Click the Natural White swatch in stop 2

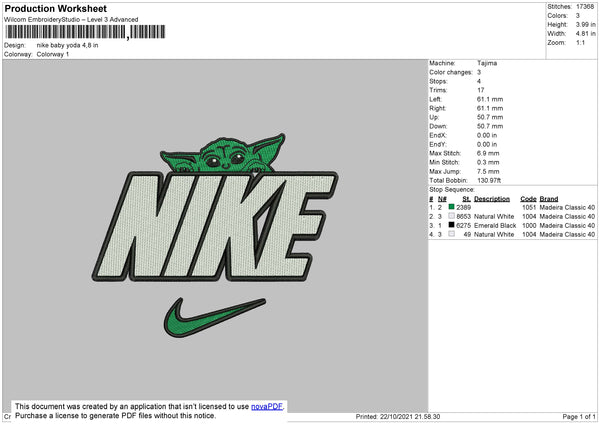pos(452,216)
